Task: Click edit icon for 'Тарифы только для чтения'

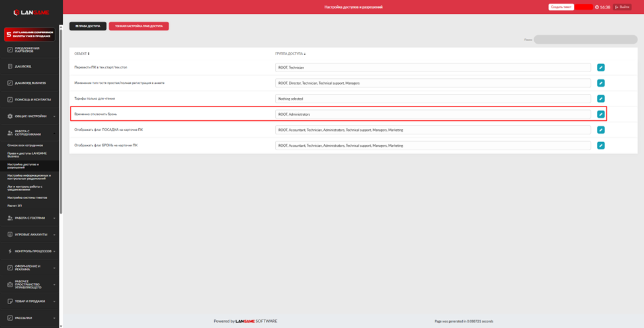Action: coord(600,99)
